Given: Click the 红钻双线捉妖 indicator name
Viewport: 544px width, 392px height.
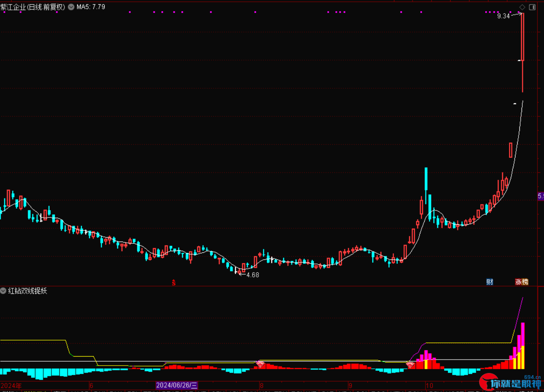Looking at the screenshot, I should (28, 291).
